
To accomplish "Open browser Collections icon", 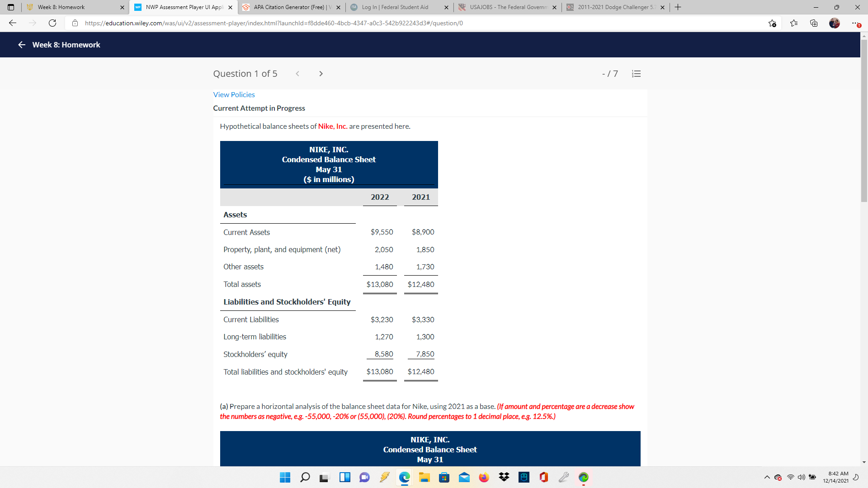I will pos(814,23).
